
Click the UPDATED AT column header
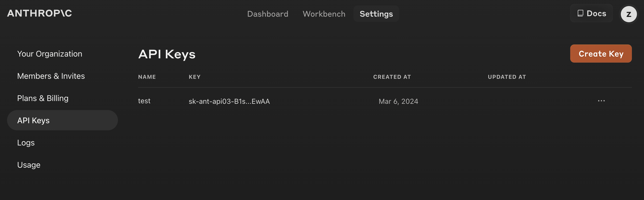coord(507,77)
